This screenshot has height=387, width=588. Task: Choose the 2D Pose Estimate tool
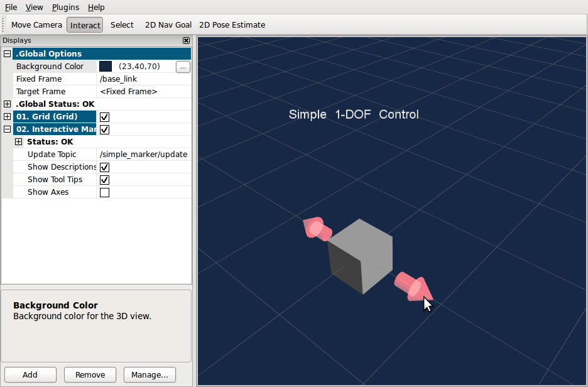[232, 25]
